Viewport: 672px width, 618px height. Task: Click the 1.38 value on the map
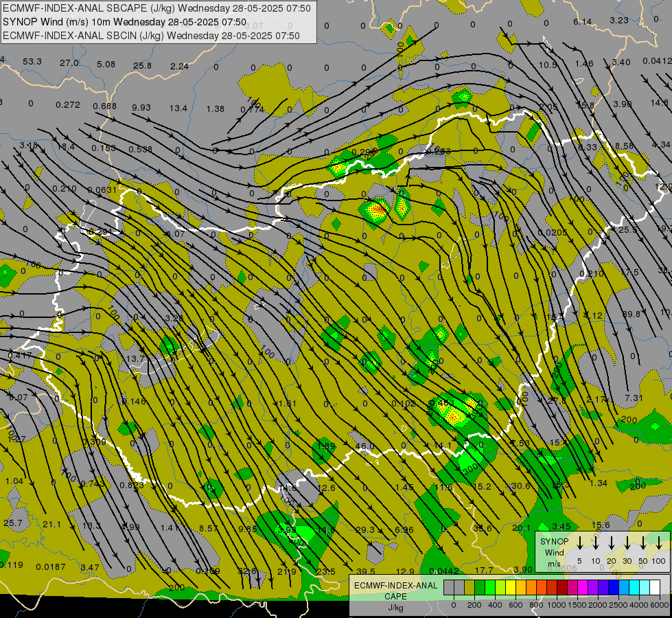[x=215, y=109]
